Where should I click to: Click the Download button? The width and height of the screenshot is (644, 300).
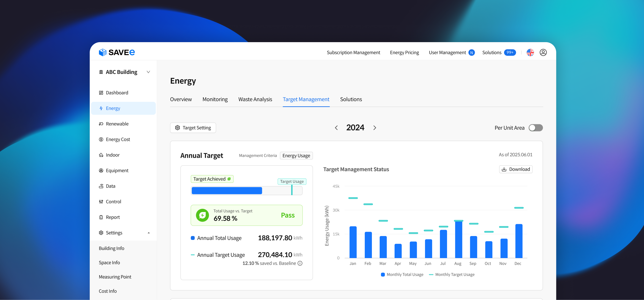[x=516, y=169]
